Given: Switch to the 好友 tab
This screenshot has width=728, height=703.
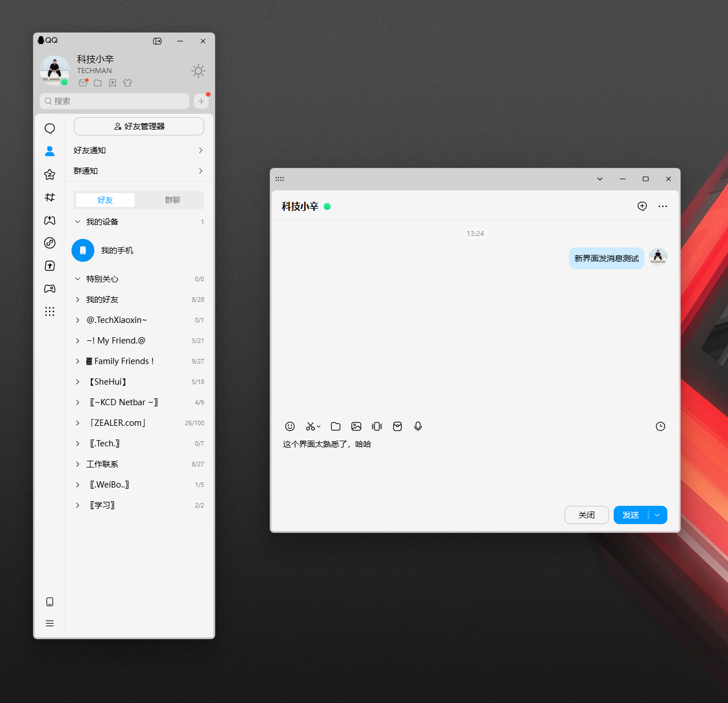Looking at the screenshot, I should point(105,200).
